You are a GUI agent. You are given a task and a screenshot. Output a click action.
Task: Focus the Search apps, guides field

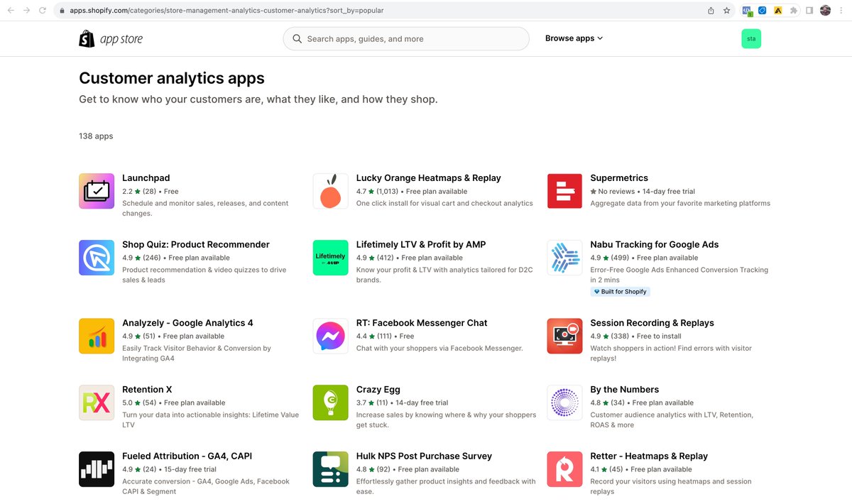pos(406,39)
